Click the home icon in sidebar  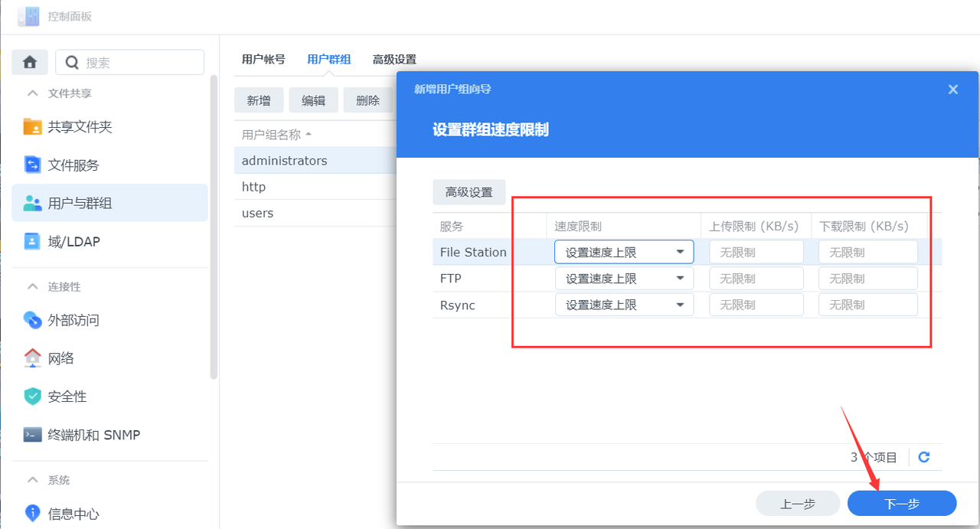(30, 62)
